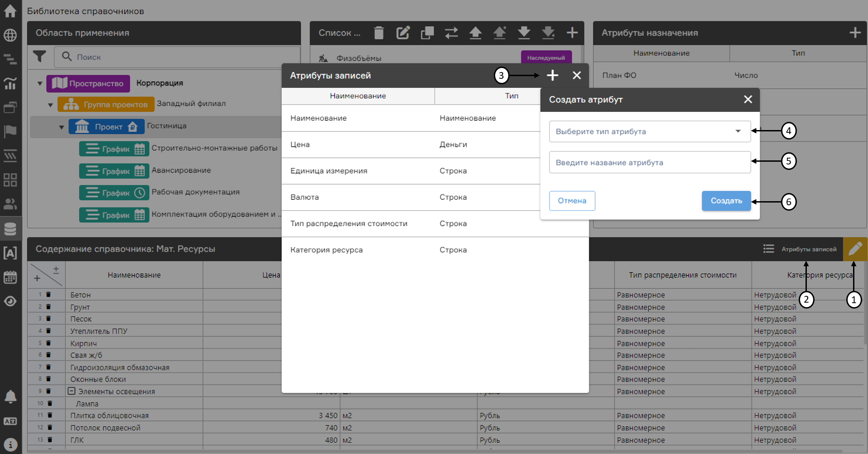Duplicate the list with copy icon
The image size is (868, 454).
[x=427, y=33]
